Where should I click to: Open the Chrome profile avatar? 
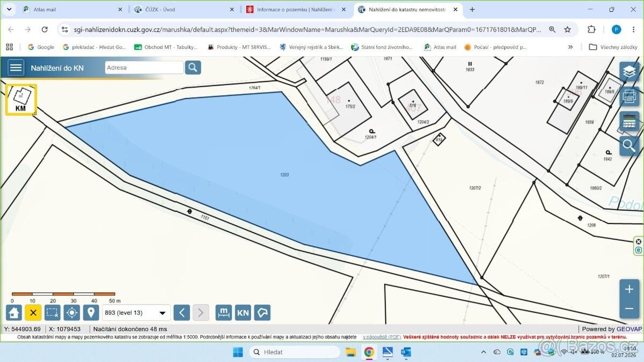pos(616,29)
